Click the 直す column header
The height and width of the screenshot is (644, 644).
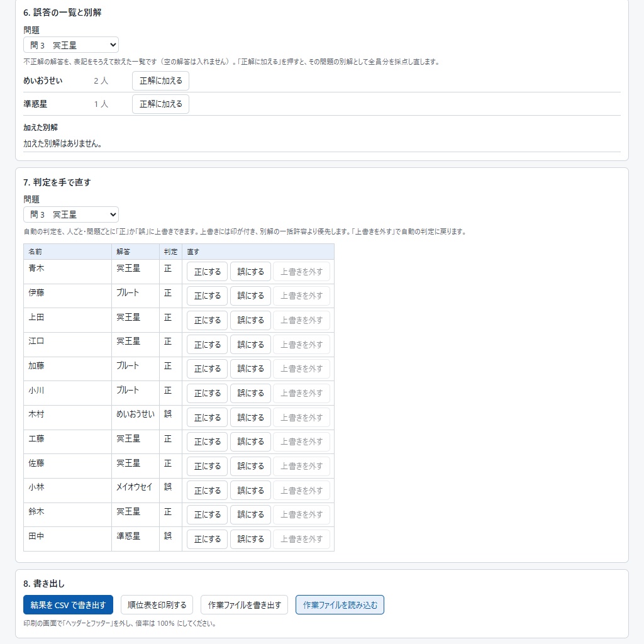pos(258,252)
